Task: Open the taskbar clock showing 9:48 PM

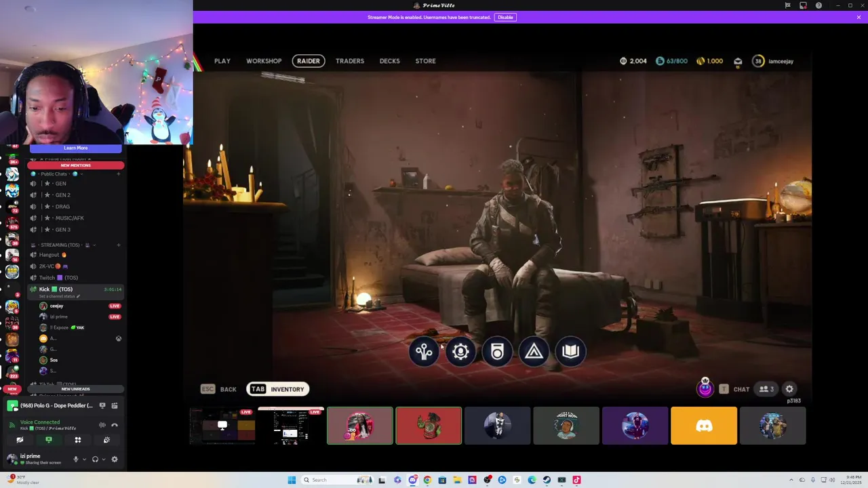Action: 852,480
